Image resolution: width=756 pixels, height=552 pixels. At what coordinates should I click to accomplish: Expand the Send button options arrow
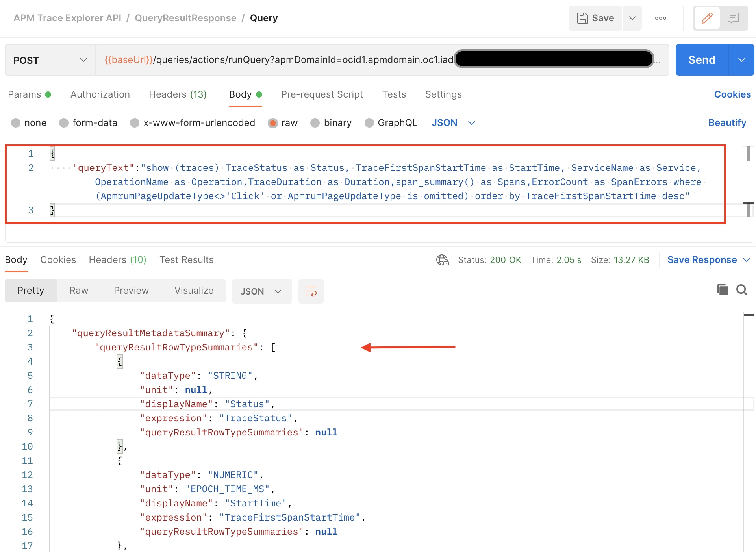coord(742,60)
